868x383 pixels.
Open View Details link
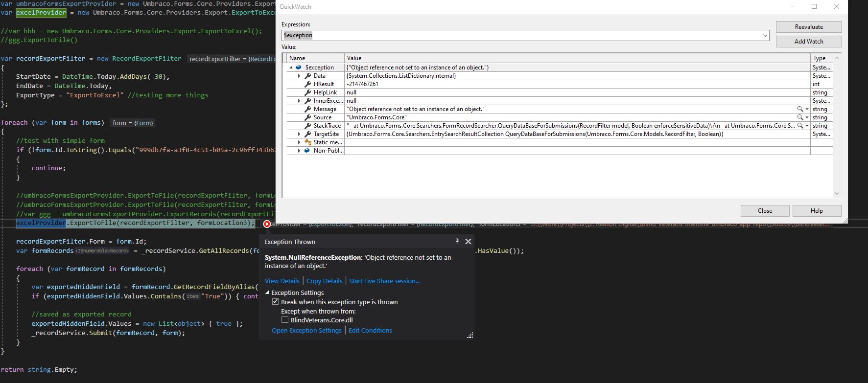[x=282, y=281]
